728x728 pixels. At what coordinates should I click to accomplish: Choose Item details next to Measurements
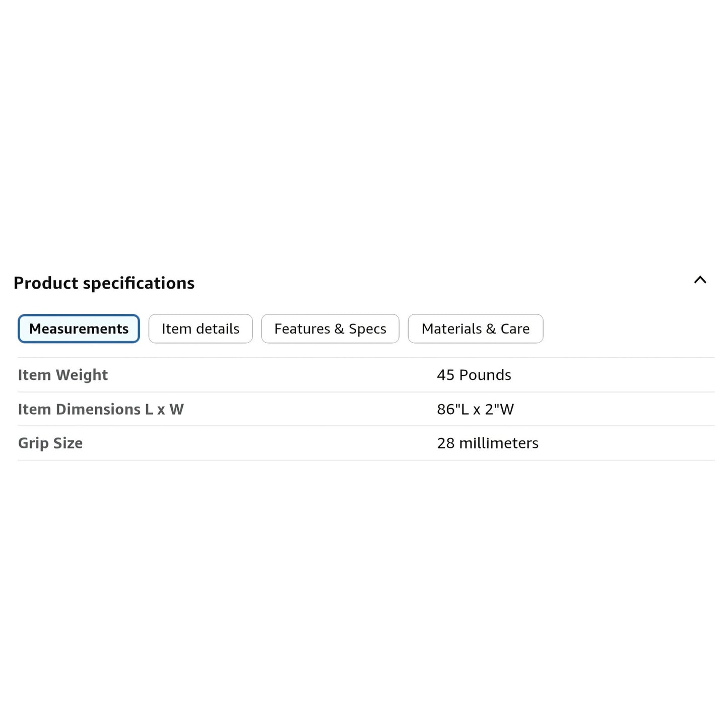pyautogui.click(x=201, y=328)
